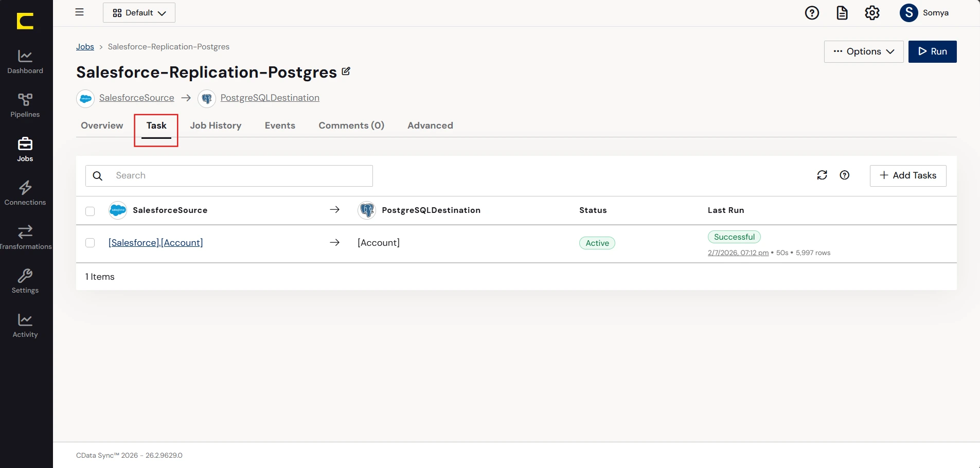Open Connections in the sidebar
Screen dimensions: 980x468
pyautogui.click(x=25, y=193)
